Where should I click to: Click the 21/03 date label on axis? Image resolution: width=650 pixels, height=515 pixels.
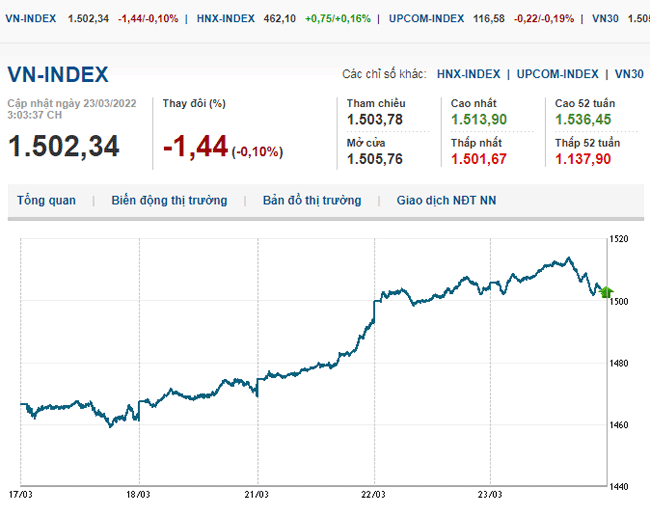pos(256,494)
